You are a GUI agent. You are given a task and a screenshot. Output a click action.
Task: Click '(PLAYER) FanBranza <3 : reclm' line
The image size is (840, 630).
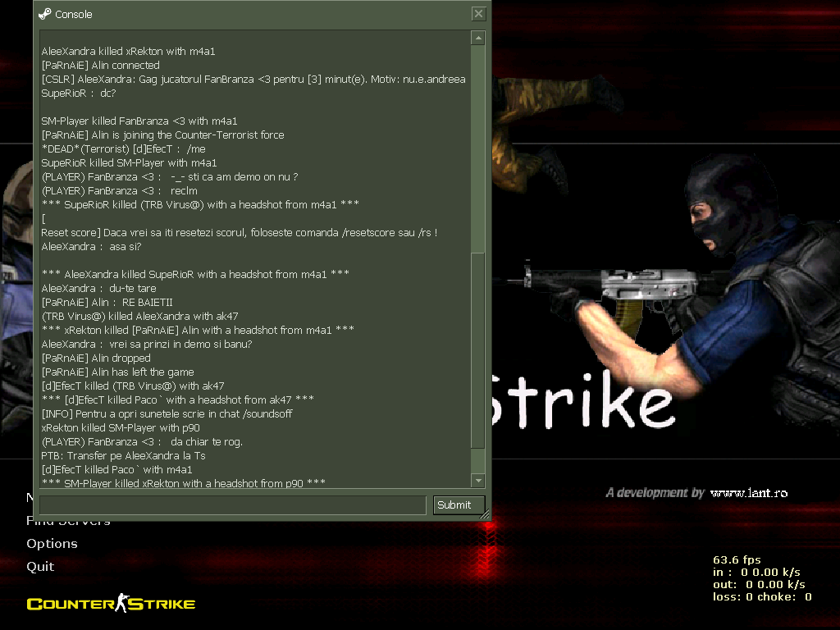point(119,190)
